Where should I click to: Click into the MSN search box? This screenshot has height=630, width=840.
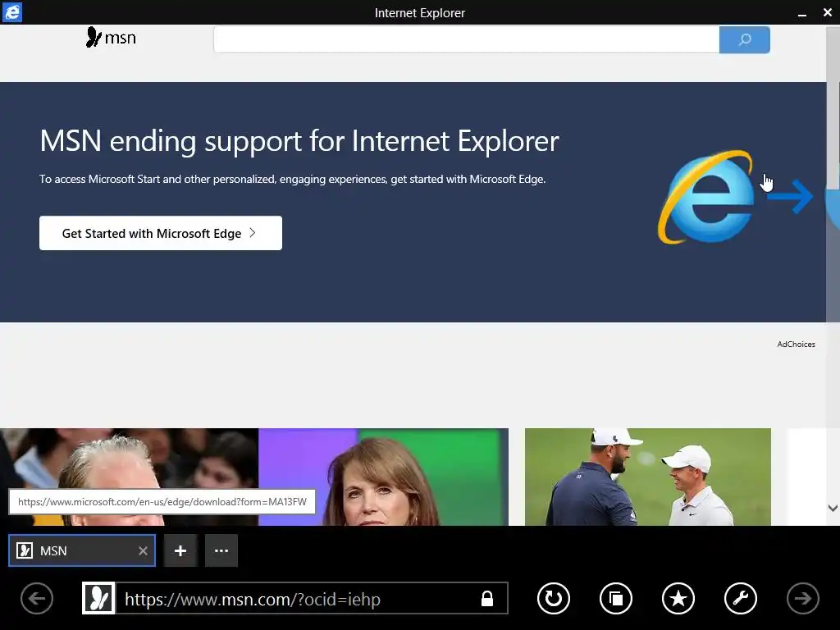point(466,39)
